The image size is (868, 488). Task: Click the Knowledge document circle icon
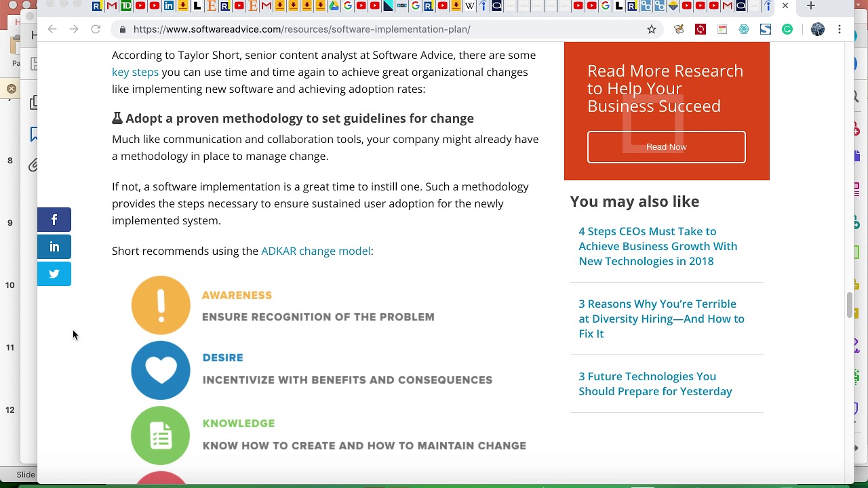[161, 435]
